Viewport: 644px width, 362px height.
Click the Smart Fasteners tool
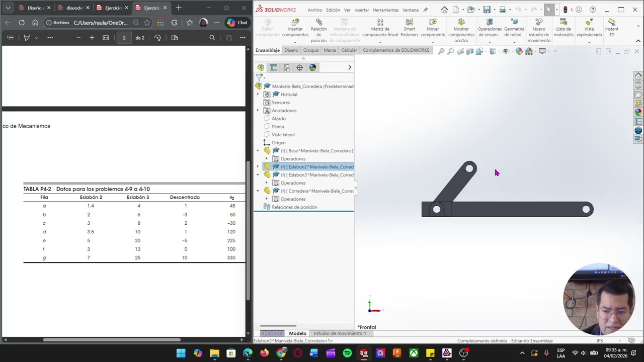tap(409, 28)
